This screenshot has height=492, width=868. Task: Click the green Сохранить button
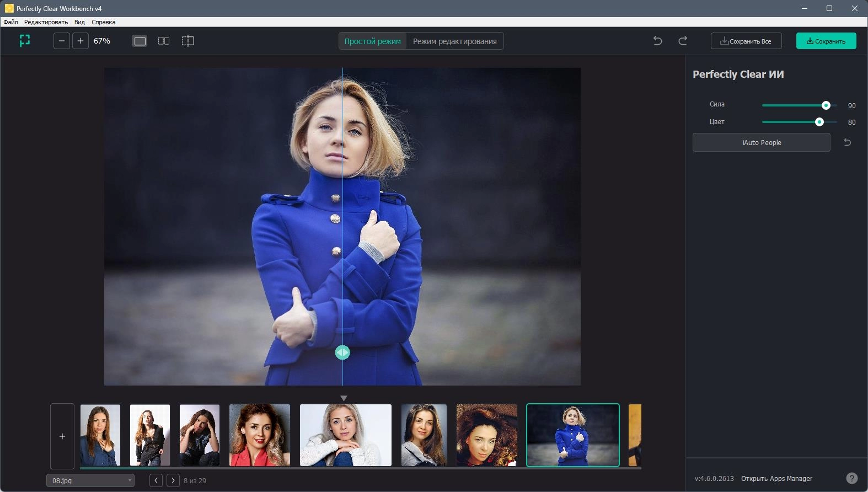click(826, 41)
